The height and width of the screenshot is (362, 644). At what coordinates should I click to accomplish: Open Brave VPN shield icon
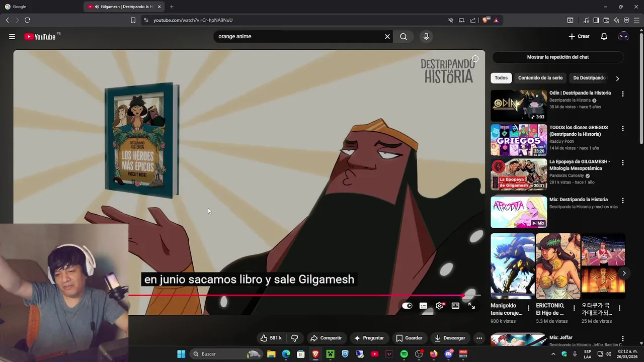[626, 20]
